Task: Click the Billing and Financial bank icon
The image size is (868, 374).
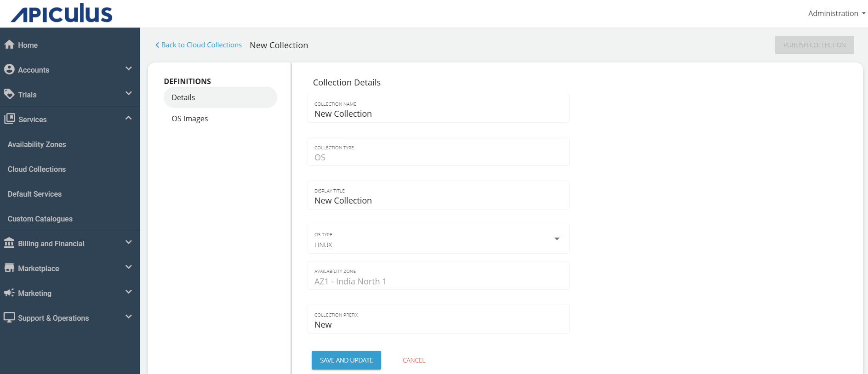Action: coord(9,243)
